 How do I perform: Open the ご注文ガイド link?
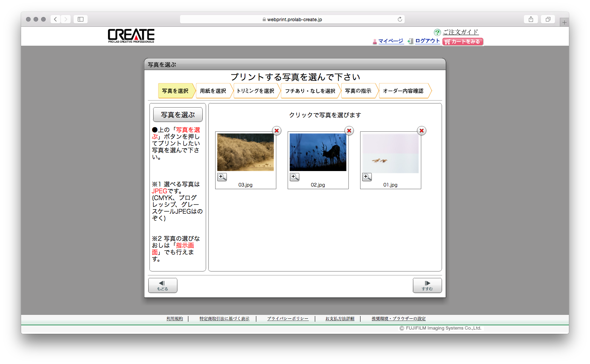[461, 32]
